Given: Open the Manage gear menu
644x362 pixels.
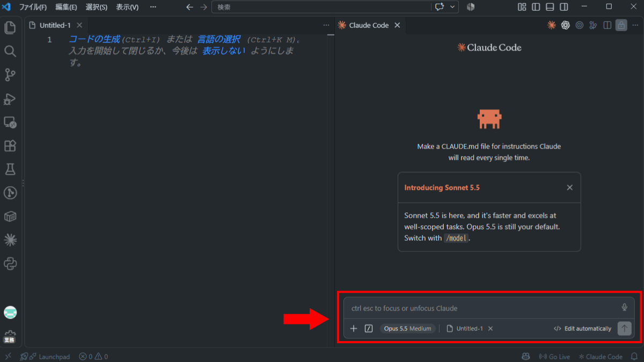Looking at the screenshot, I should (10, 336).
